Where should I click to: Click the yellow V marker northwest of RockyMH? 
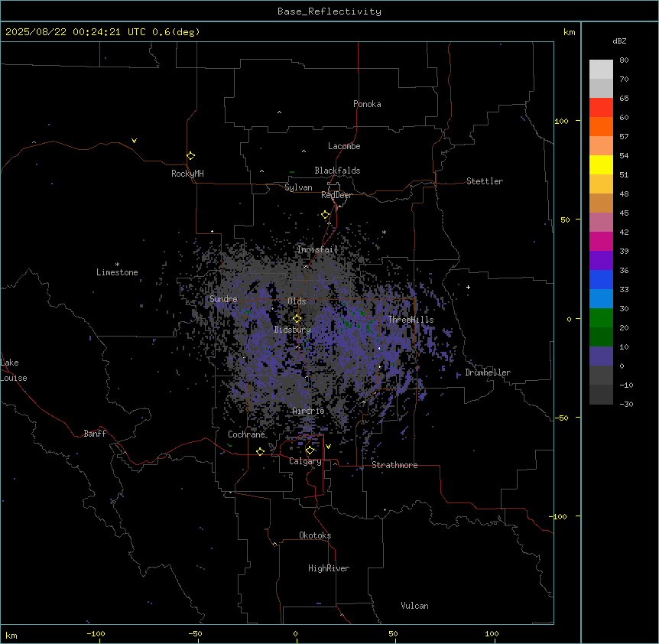pyautogui.click(x=134, y=141)
